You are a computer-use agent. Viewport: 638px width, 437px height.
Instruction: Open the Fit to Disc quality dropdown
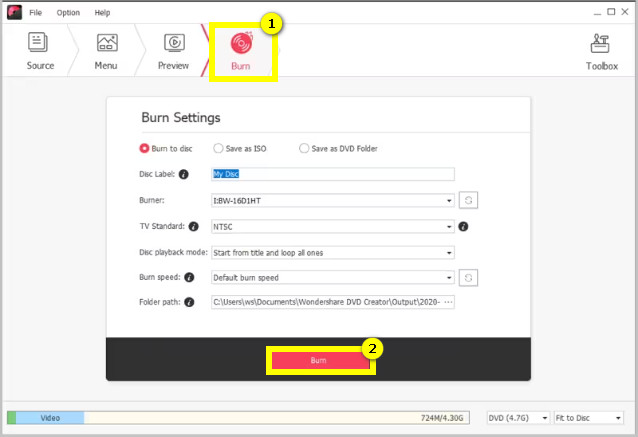[588, 418]
